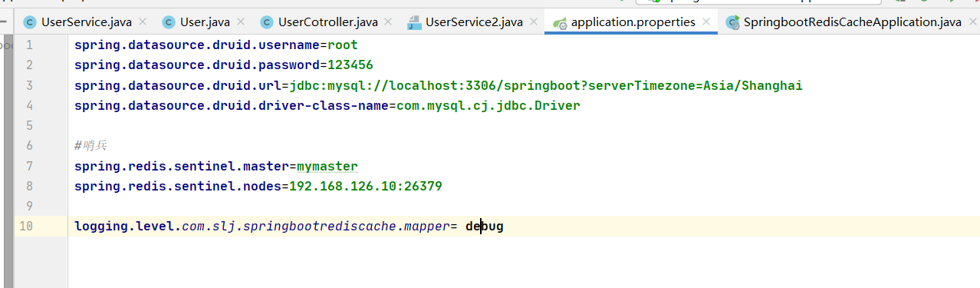Click the spring.datasource.druid.password key
The width and height of the screenshot is (980, 288).
196,65
